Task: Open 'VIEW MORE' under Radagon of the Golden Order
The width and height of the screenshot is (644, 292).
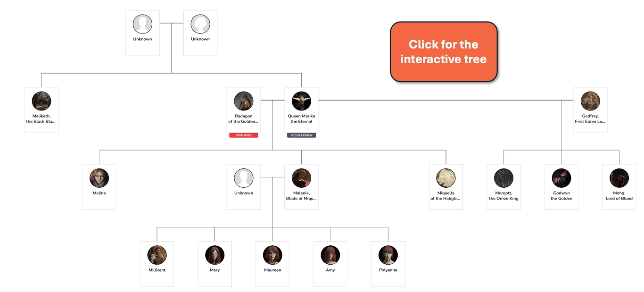Action: click(243, 135)
